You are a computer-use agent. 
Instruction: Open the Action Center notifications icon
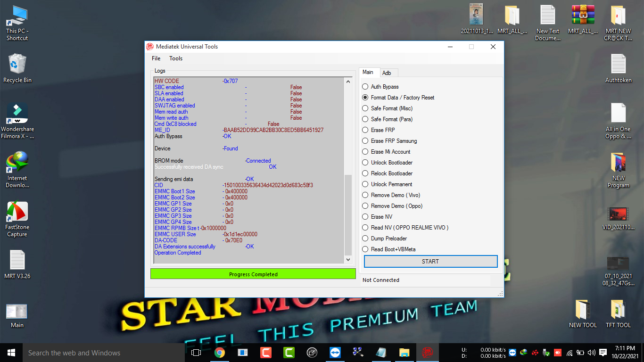point(603,353)
